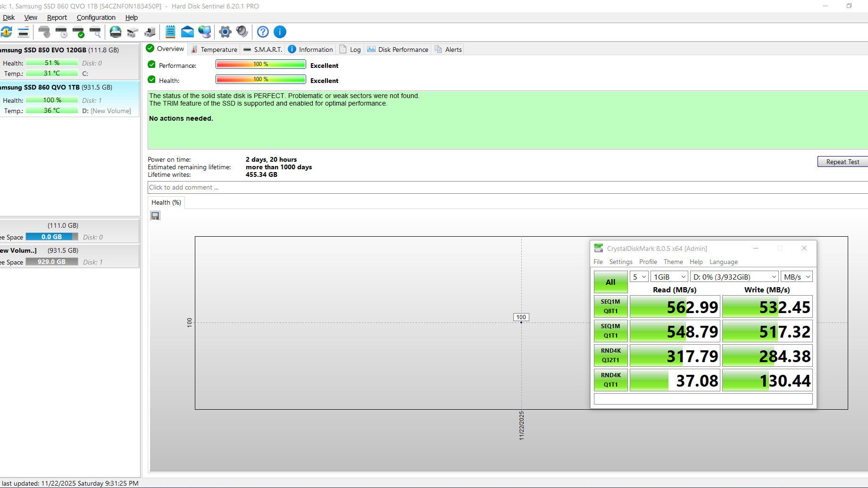Switch to the S.M.A.R.T. tab
Viewport: 868px width, 488px height.
point(263,50)
